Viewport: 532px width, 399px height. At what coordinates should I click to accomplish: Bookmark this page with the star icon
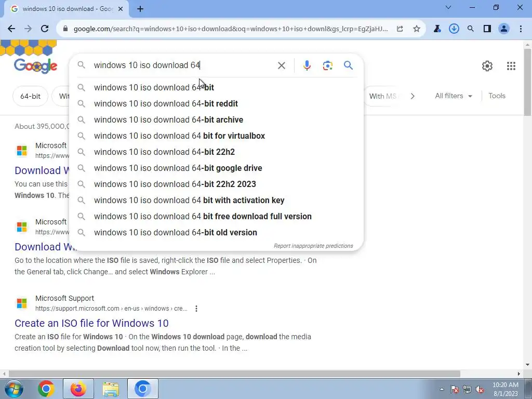(x=417, y=29)
